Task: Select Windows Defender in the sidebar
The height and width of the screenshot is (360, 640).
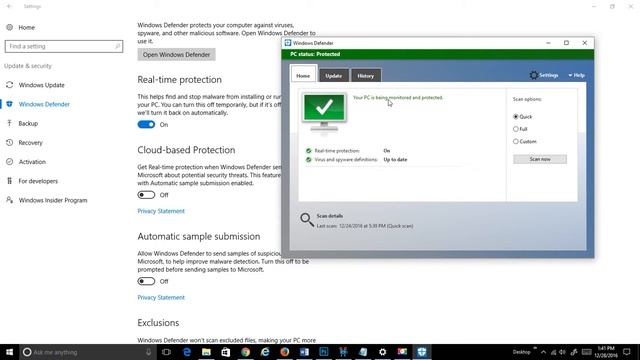Action: tap(44, 104)
